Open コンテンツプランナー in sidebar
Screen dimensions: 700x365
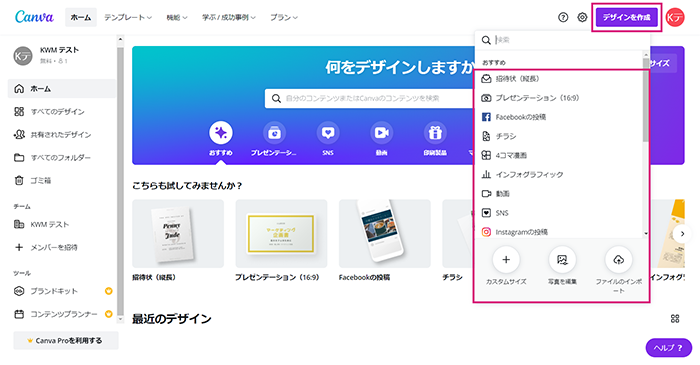[x=62, y=314]
